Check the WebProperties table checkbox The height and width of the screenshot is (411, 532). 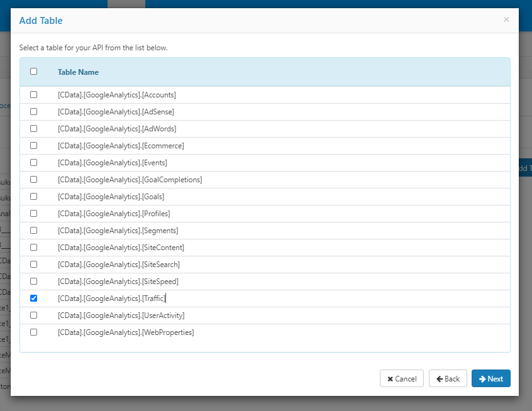[x=33, y=332]
